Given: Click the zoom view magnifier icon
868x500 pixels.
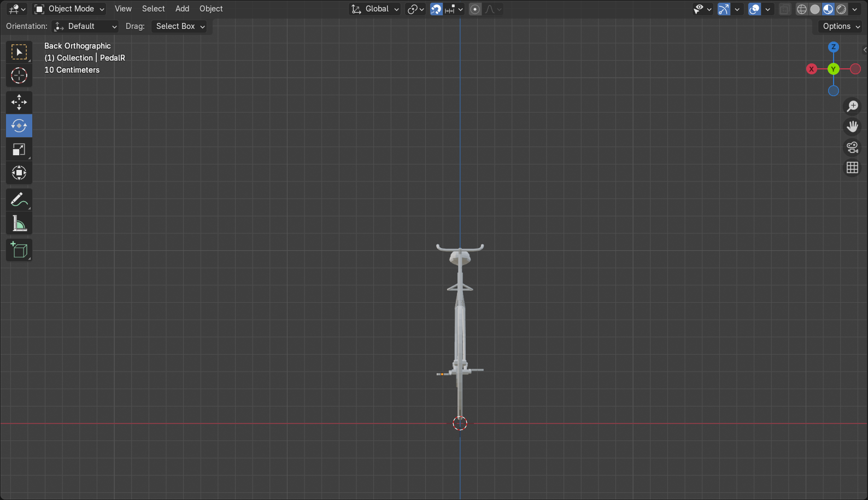Looking at the screenshot, I should 853,106.
